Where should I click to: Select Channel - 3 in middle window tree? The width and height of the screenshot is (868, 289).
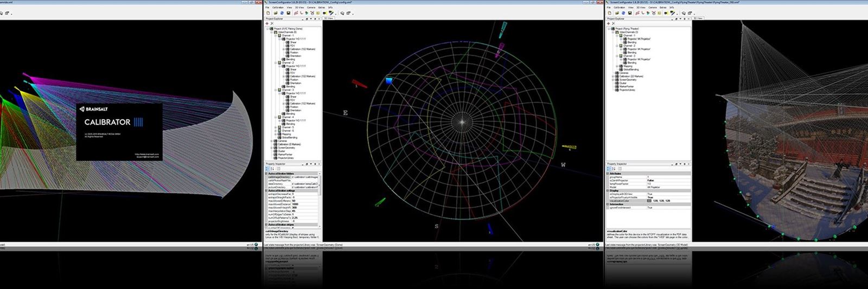point(288,89)
